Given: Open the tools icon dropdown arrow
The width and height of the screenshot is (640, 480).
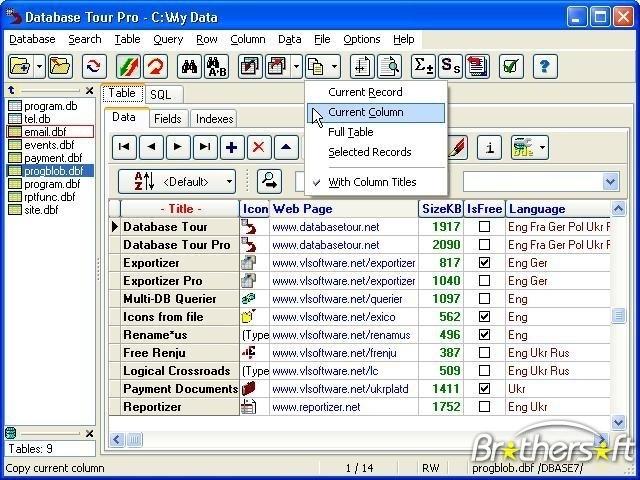Looking at the screenshot, I should pyautogui.click(x=542, y=147).
